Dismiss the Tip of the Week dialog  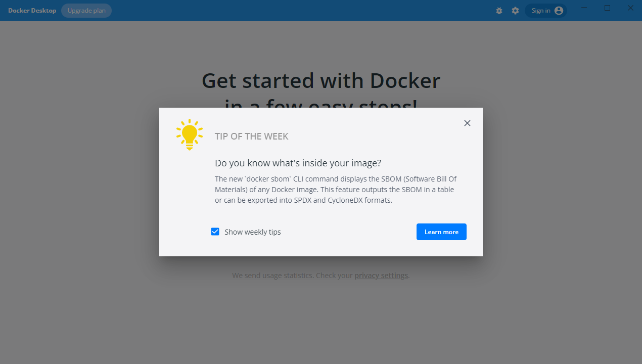(467, 123)
